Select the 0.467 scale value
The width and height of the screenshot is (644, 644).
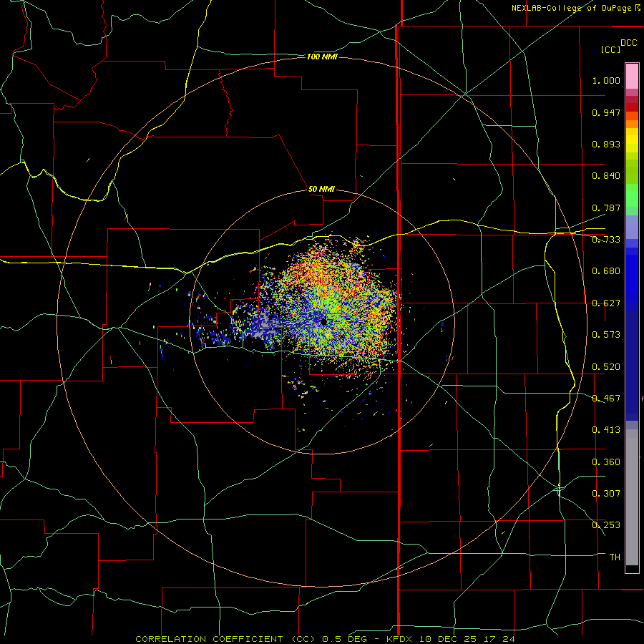click(606, 399)
